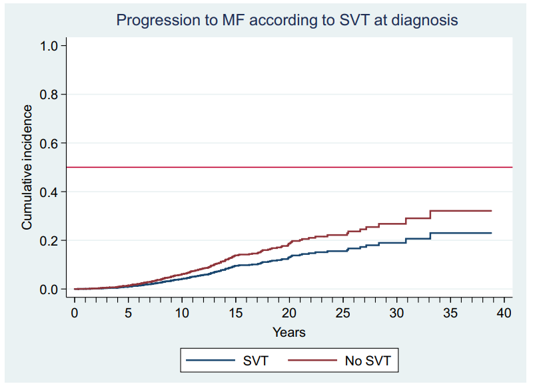This screenshot has height=392, width=549.
Task: Click the 0.6 y-axis tick label
Action: (49, 143)
